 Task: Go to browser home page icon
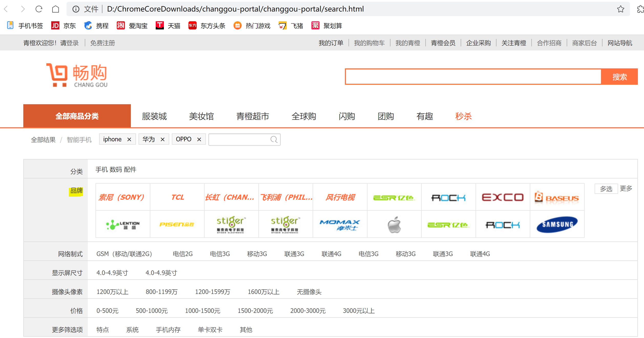(55, 9)
